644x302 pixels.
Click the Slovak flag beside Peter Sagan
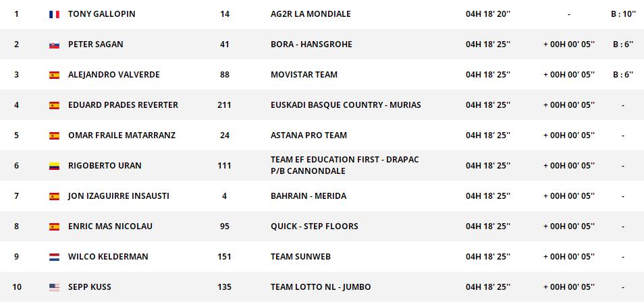54,44
